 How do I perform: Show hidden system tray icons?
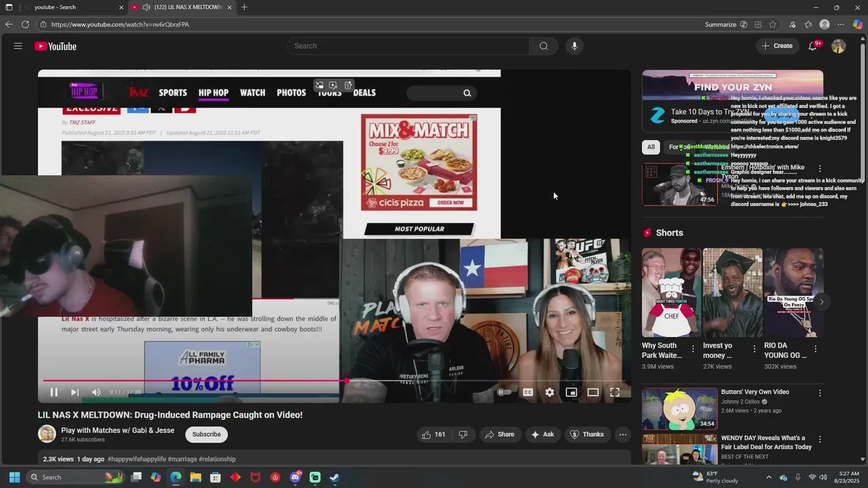click(x=768, y=477)
